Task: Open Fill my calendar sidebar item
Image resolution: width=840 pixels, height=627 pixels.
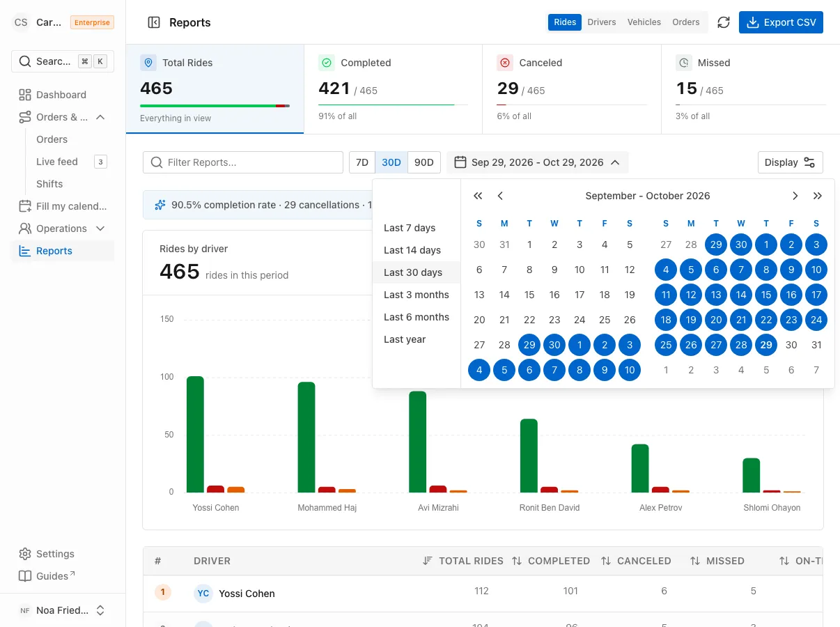Action: tap(63, 206)
